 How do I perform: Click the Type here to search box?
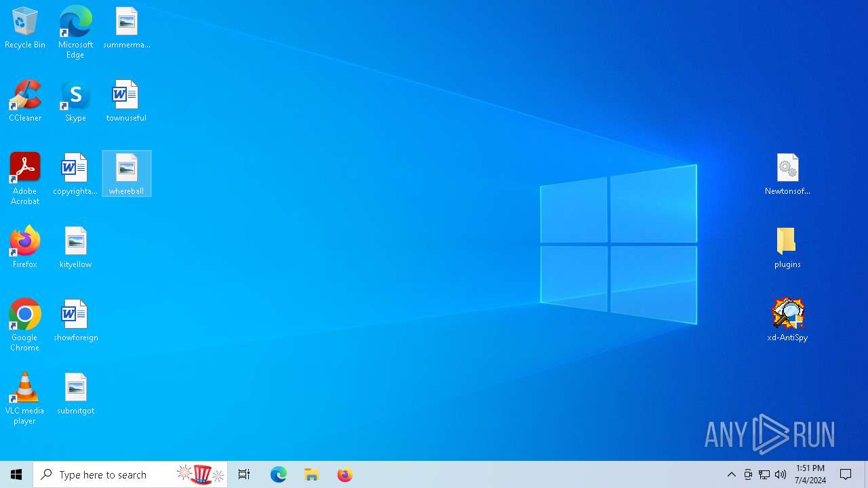pyautogui.click(x=130, y=474)
